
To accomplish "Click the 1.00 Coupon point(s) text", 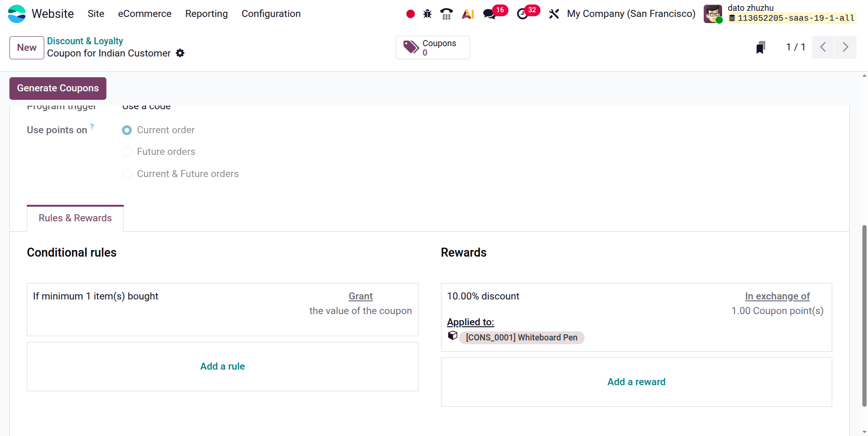I will tap(777, 311).
